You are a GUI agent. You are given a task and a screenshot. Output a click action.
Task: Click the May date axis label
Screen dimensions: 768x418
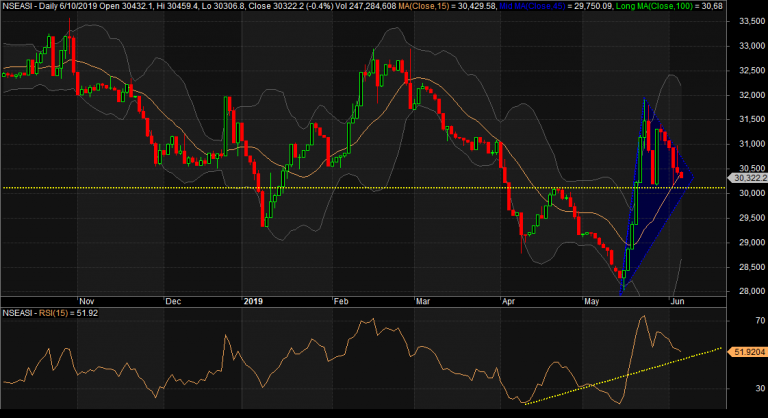592,301
